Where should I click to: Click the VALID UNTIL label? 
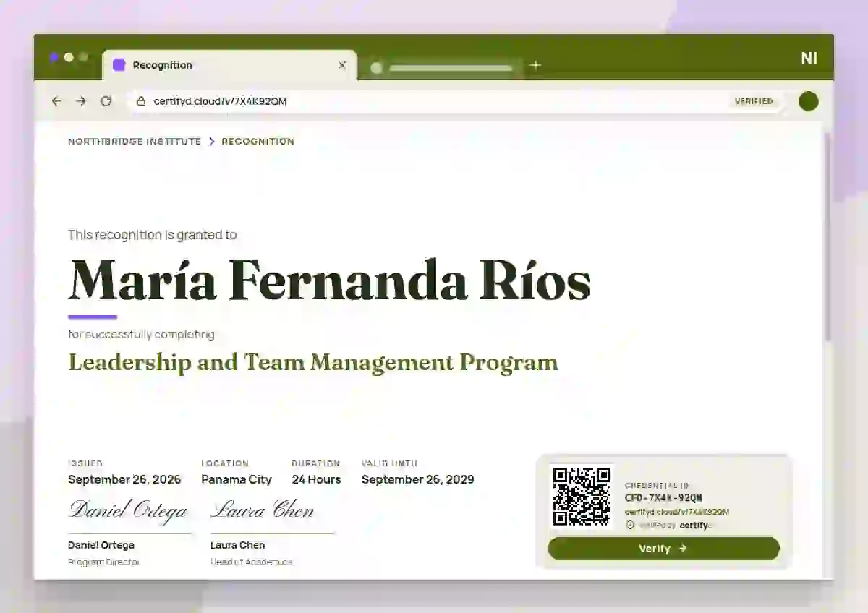pos(391,463)
